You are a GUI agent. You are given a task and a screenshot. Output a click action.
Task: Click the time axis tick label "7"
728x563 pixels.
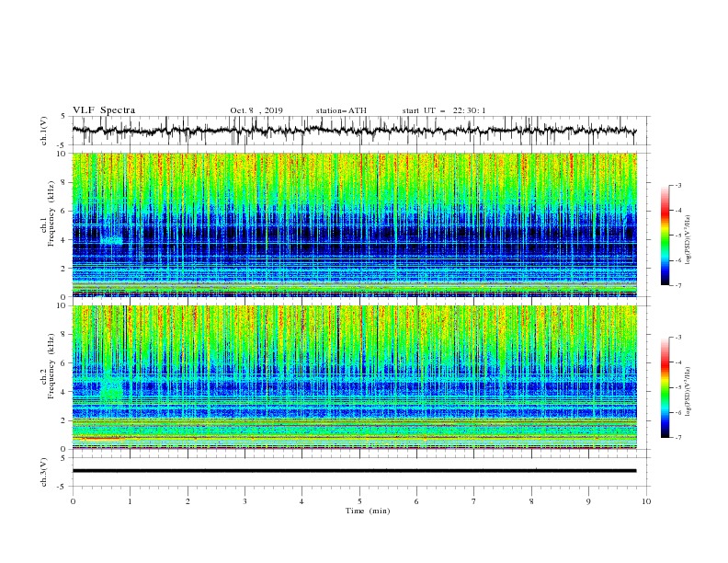click(x=473, y=501)
